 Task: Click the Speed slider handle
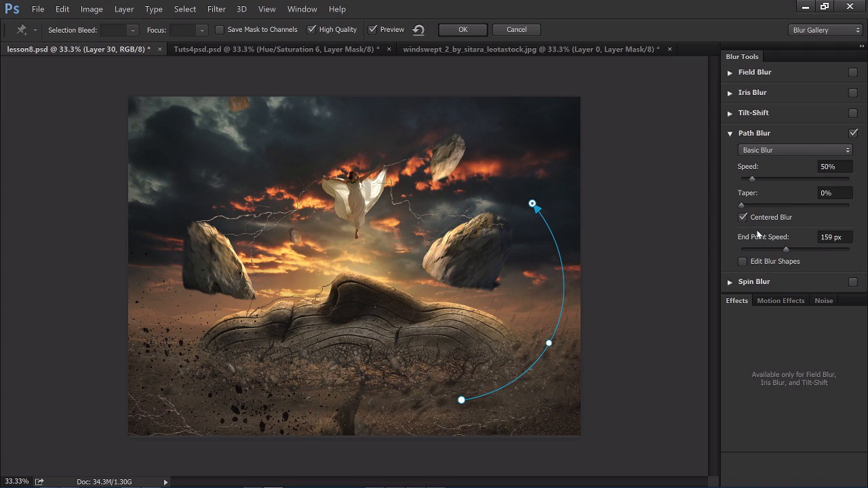pos(752,179)
